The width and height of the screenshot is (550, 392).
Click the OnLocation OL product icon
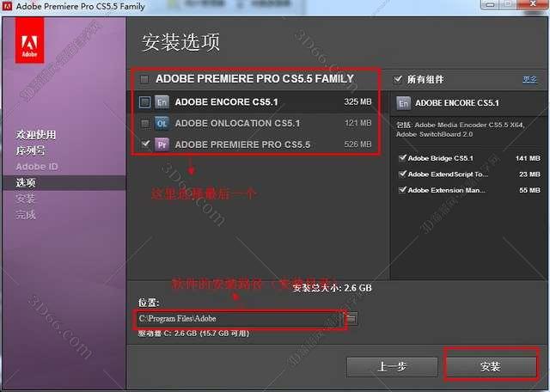[x=162, y=123]
